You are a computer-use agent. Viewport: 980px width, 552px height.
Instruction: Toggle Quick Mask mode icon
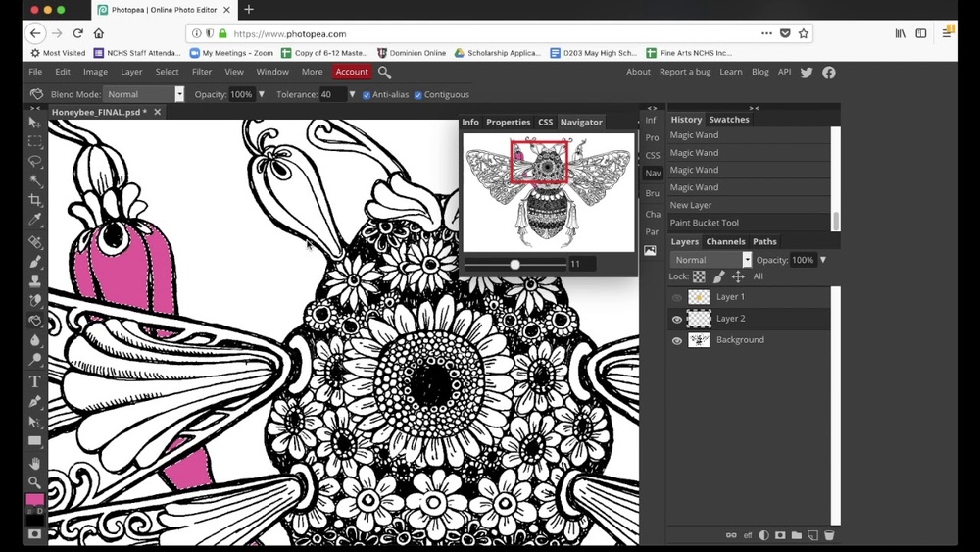click(34, 534)
